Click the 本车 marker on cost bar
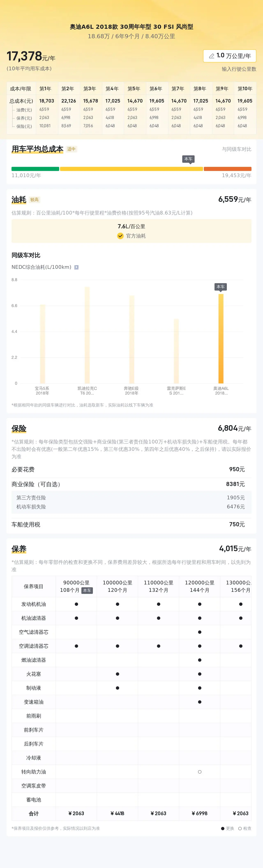263x868 pixels. pos(188,159)
